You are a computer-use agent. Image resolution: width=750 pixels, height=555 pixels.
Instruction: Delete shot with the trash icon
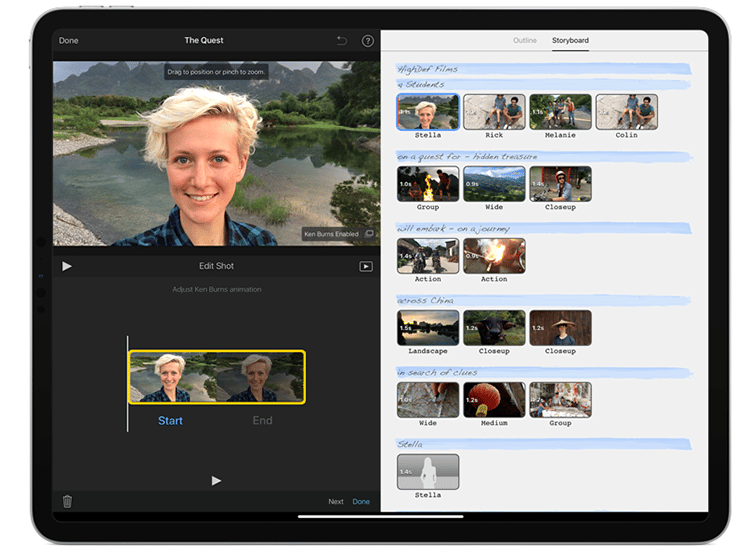(x=67, y=501)
